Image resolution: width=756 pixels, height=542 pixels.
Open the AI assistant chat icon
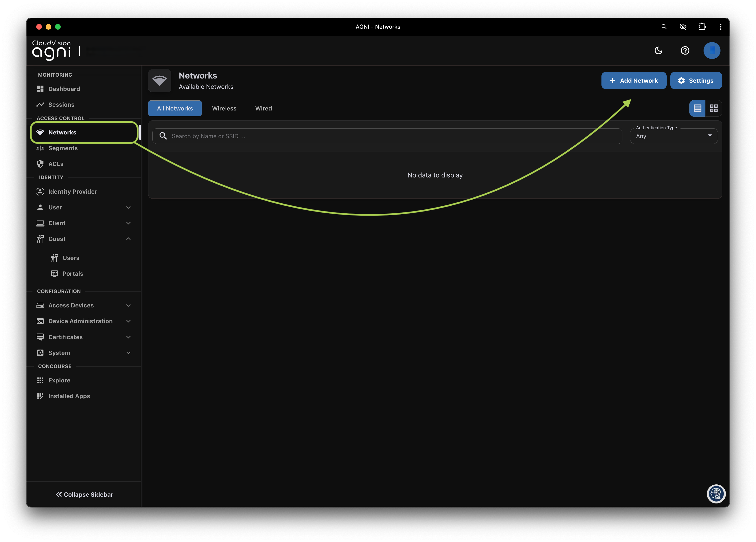716,493
